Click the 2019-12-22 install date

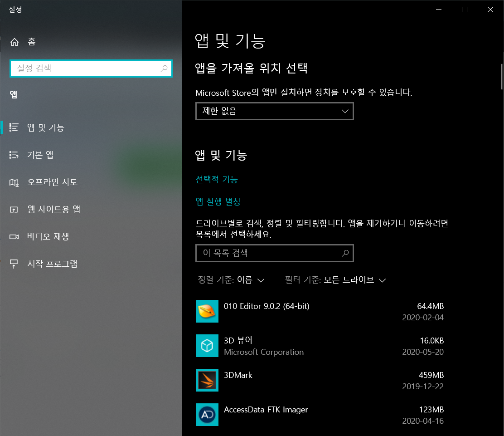423,387
